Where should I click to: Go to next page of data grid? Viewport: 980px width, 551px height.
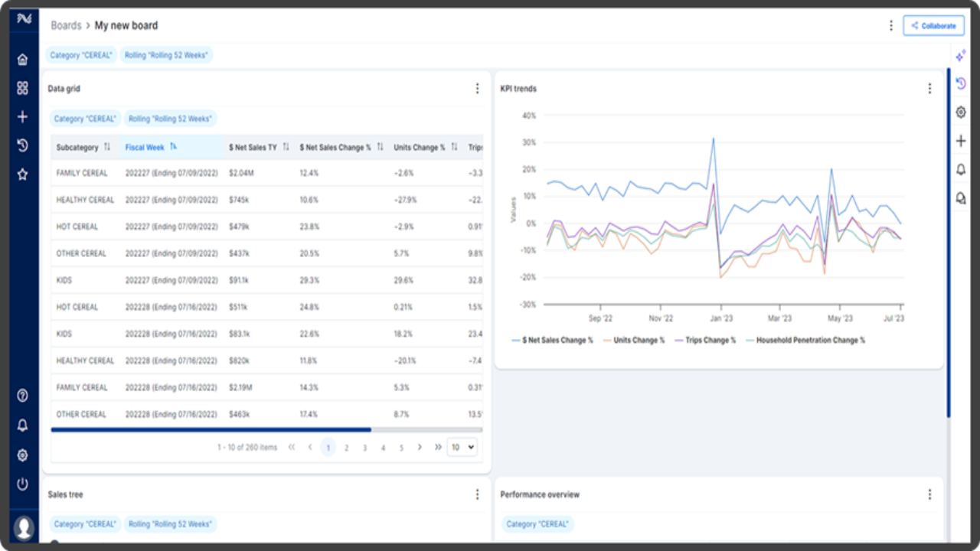pyautogui.click(x=420, y=447)
